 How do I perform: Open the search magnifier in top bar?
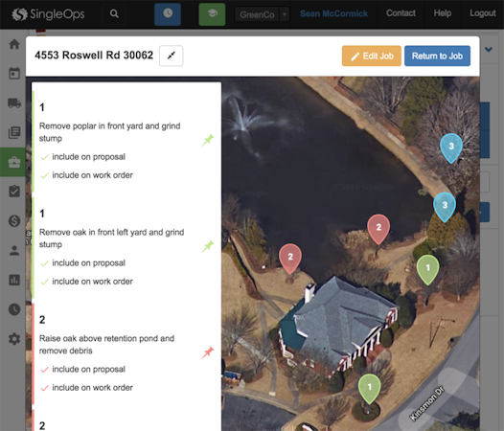(114, 13)
